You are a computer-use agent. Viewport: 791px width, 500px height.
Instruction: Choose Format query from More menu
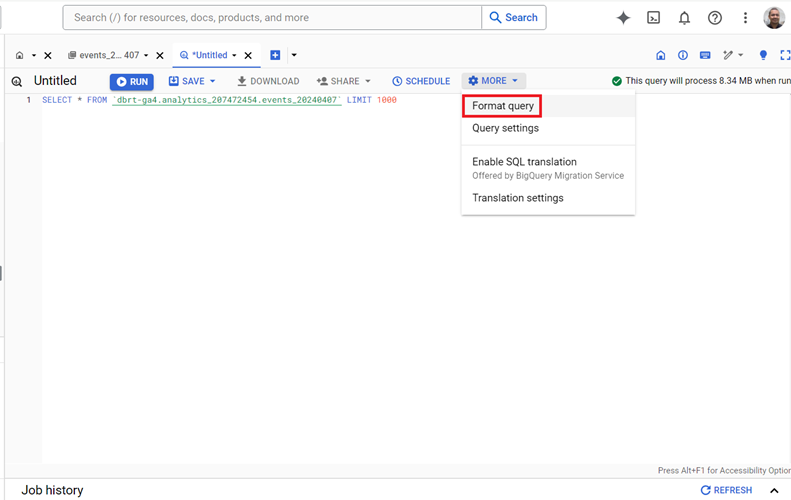pos(502,106)
